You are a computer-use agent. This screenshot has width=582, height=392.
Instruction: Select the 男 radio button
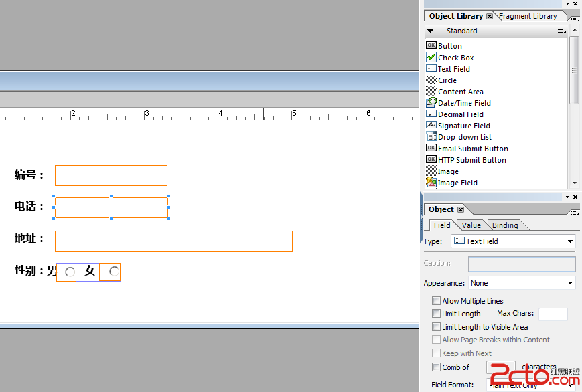69,272
